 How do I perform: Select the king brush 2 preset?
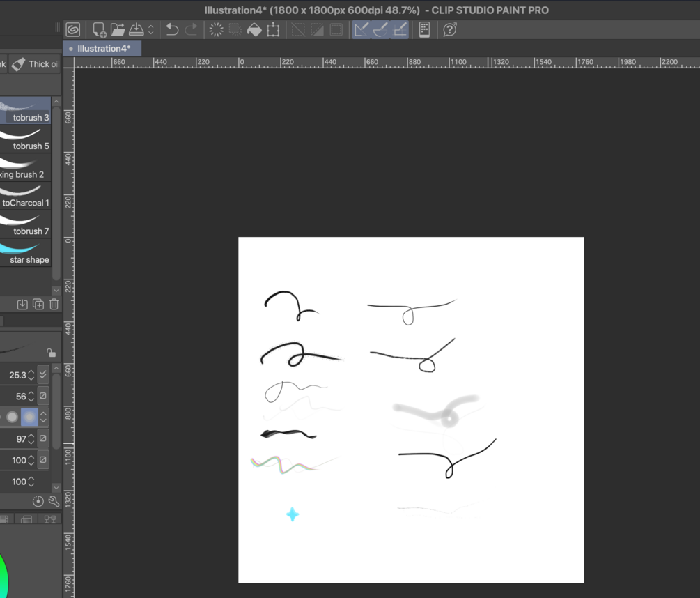click(26, 167)
